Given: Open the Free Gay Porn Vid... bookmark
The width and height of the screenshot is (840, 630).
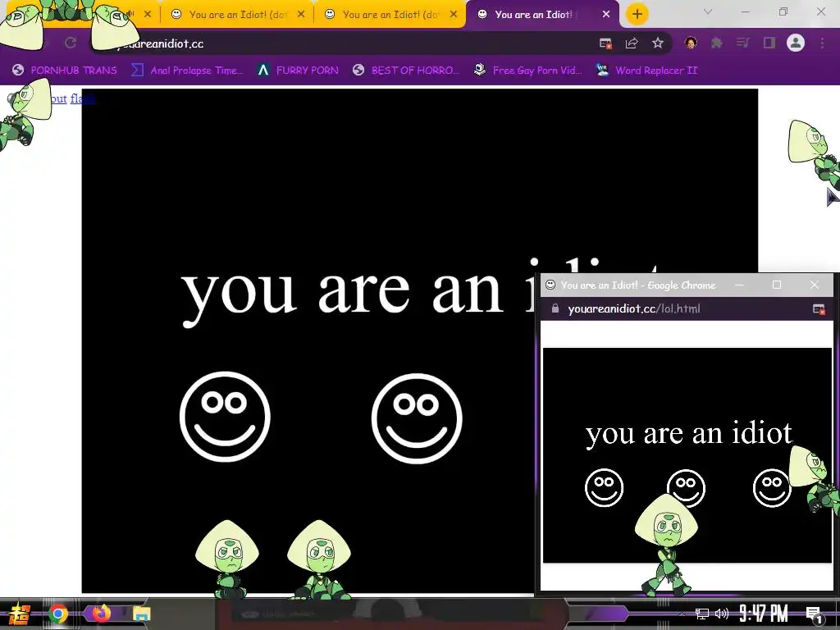Looking at the screenshot, I should coord(527,71).
